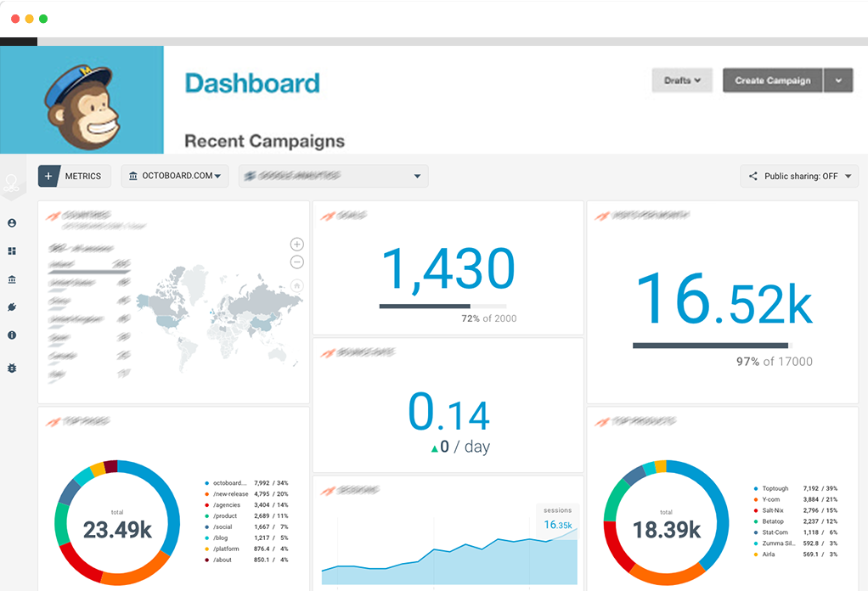Click the 16.52k metric value
This screenshot has height=591, width=868.
[724, 299]
